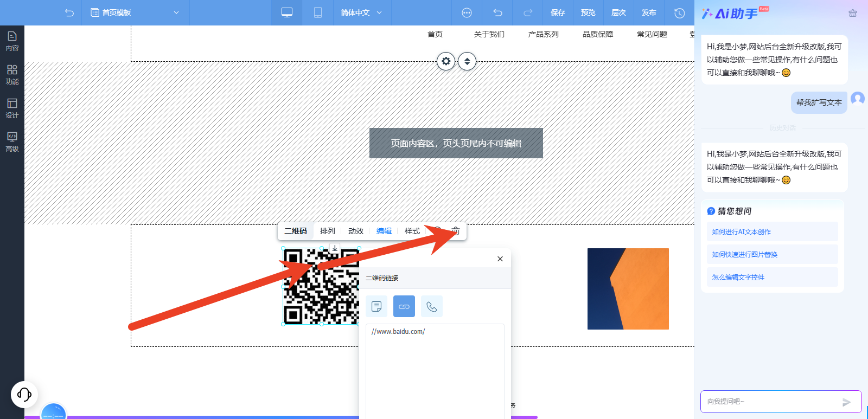Open the history clock icon
Image resolution: width=868 pixels, height=419 pixels.
[679, 12]
